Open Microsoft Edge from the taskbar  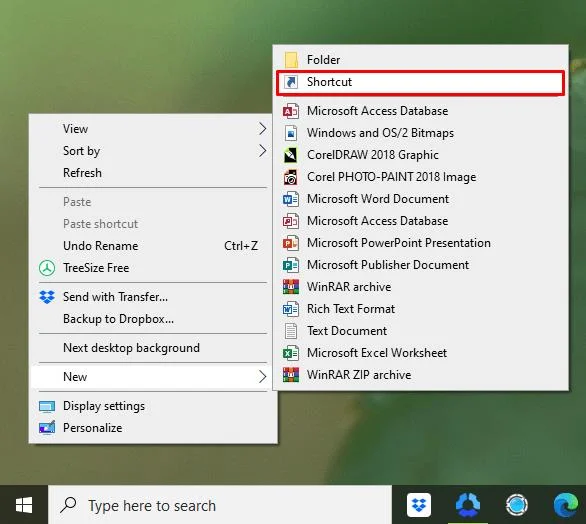566,505
